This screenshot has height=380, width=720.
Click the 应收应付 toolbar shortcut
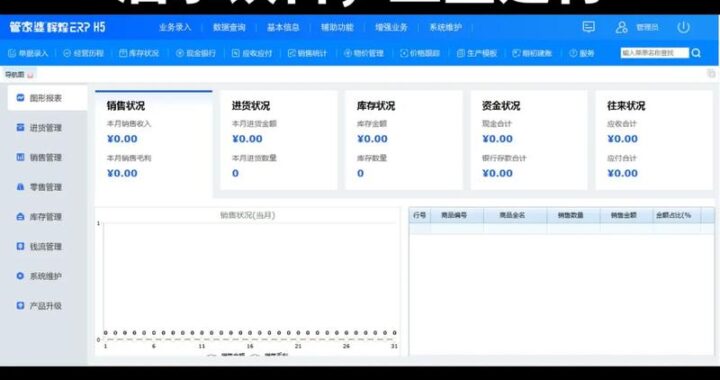pos(252,53)
